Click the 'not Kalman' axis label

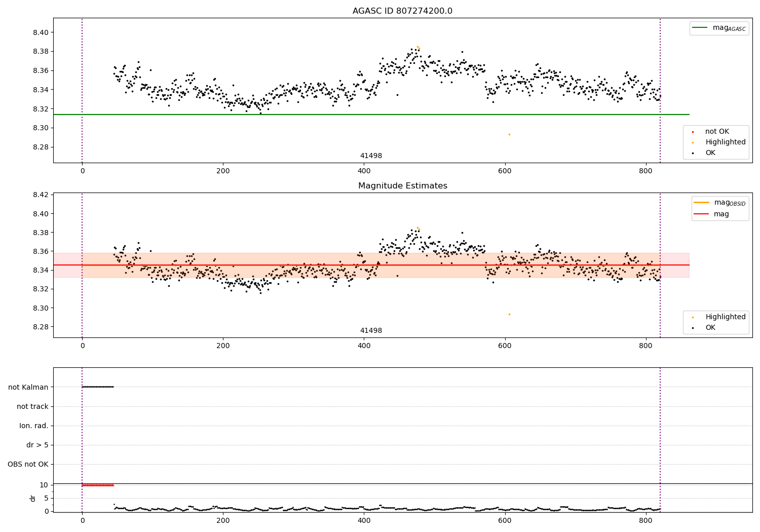(x=28, y=387)
